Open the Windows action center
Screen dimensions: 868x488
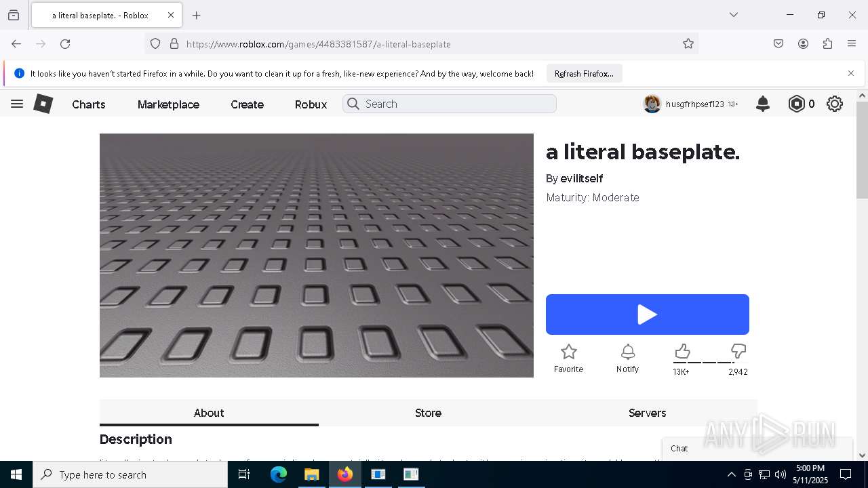[x=846, y=474]
